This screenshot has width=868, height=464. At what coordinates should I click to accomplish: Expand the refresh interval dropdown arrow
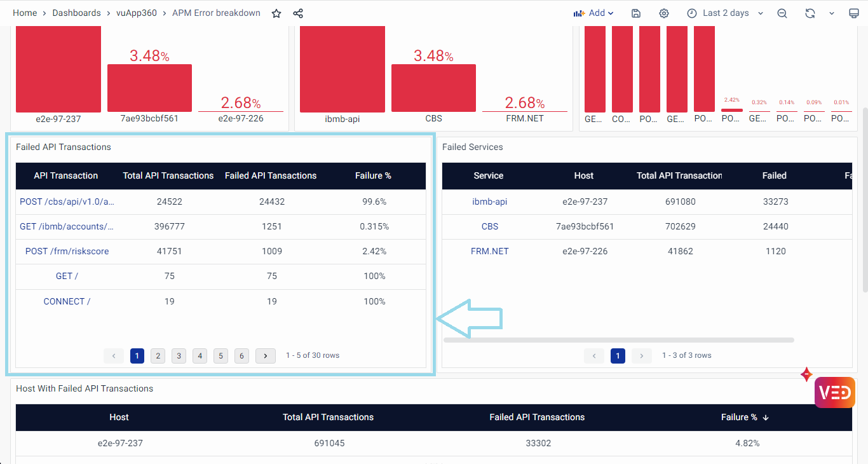831,13
